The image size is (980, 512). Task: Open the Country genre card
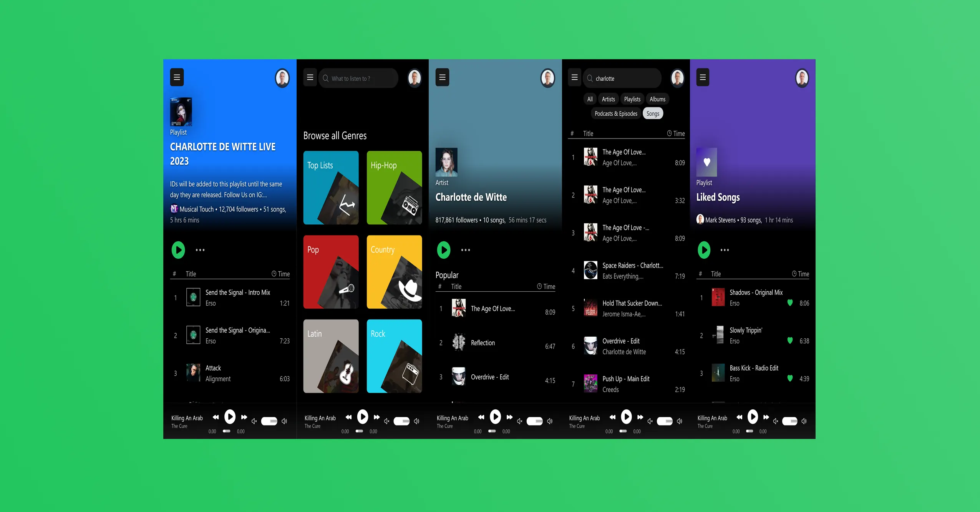tap(394, 272)
